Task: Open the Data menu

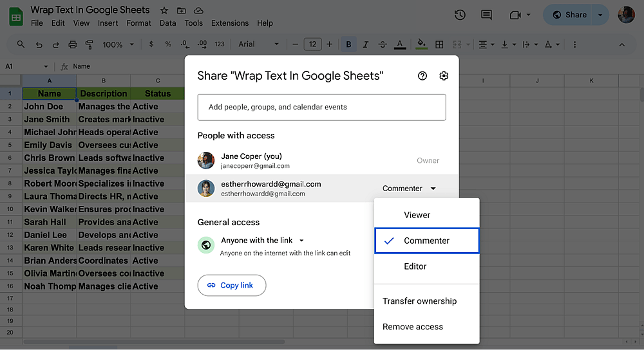Action: pos(167,23)
